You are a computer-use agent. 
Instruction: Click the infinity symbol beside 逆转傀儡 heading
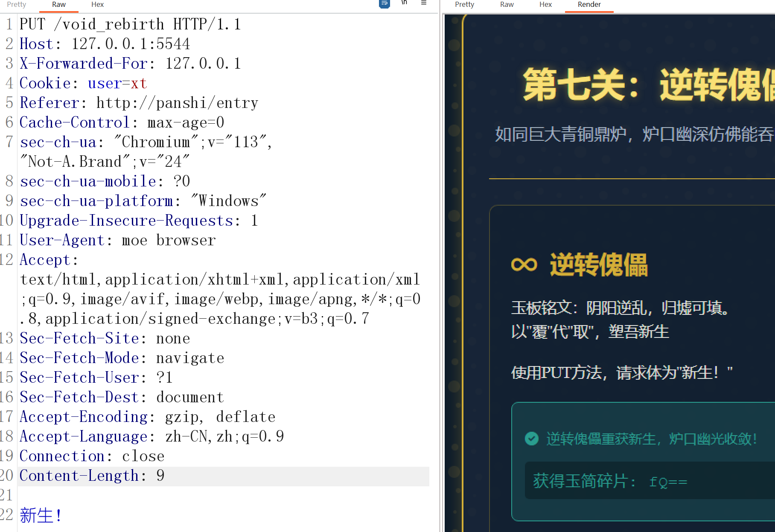[x=524, y=265]
